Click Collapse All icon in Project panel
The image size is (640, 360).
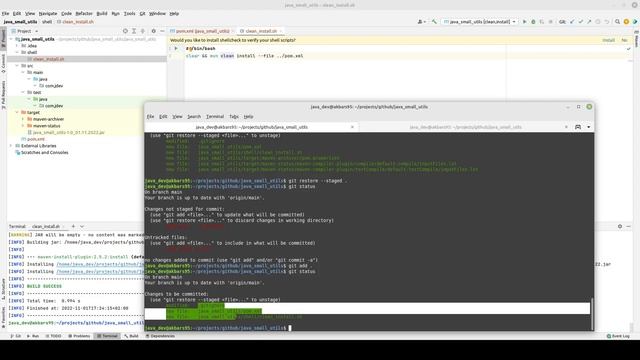coord(142,31)
